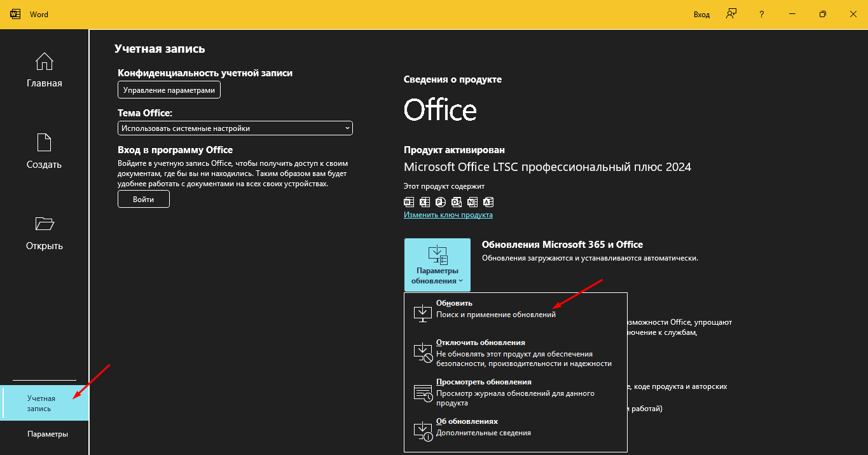
Task: Click the Войти sign-in button
Action: [144, 199]
